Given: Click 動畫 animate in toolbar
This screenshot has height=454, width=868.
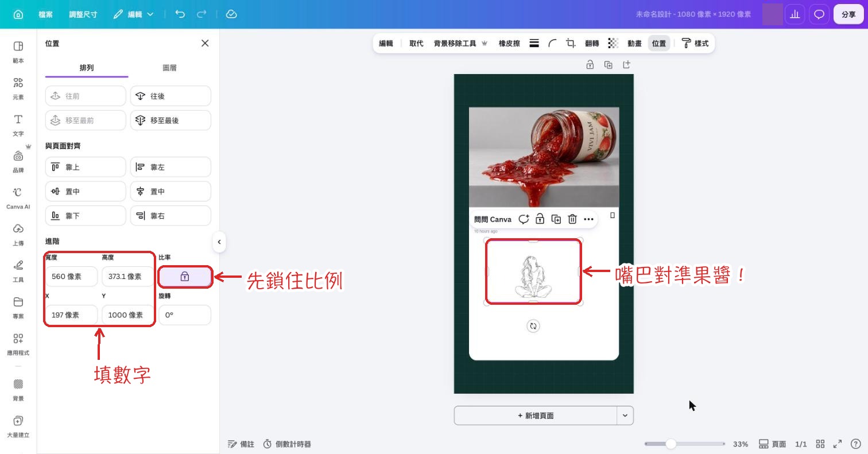Looking at the screenshot, I should pos(634,43).
